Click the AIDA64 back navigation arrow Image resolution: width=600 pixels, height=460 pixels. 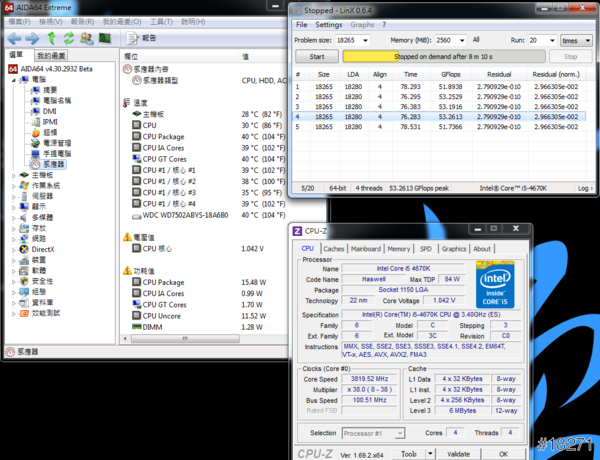[12, 37]
